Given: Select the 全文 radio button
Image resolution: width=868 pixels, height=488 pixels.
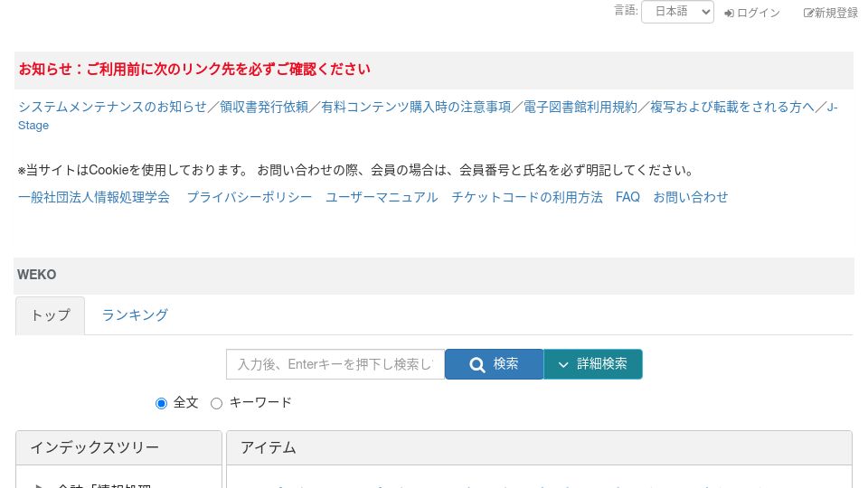Looking at the screenshot, I should [x=161, y=403].
